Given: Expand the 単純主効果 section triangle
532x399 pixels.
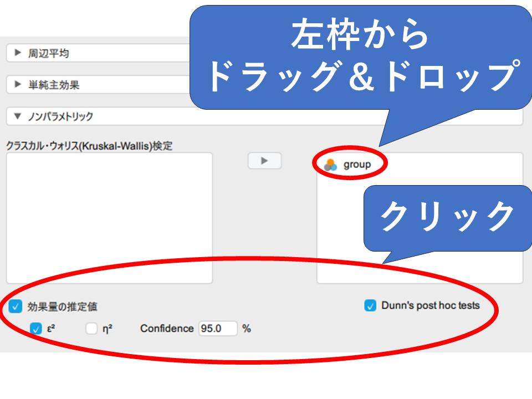Looking at the screenshot, I should tap(18, 85).
